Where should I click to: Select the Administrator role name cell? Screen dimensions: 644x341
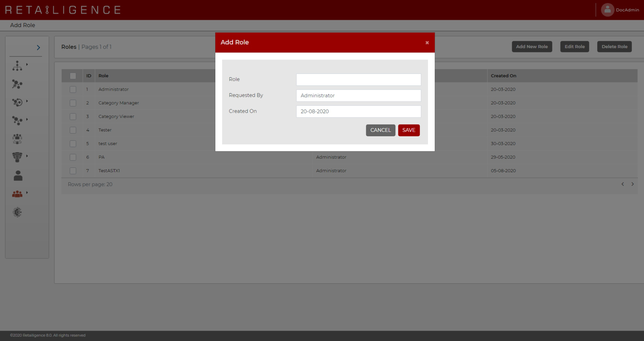click(113, 89)
